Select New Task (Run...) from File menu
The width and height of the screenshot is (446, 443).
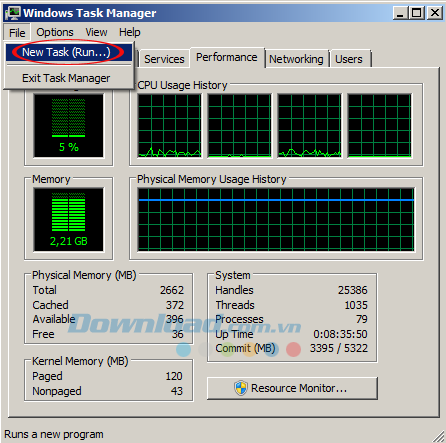point(69,52)
